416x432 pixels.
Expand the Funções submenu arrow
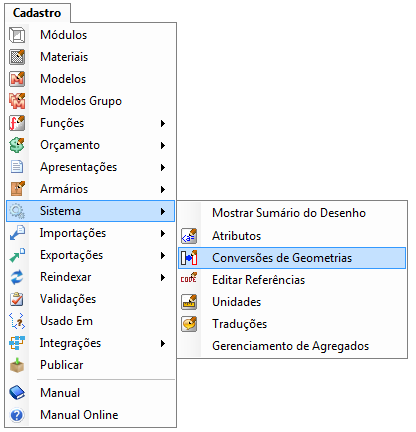point(163,123)
